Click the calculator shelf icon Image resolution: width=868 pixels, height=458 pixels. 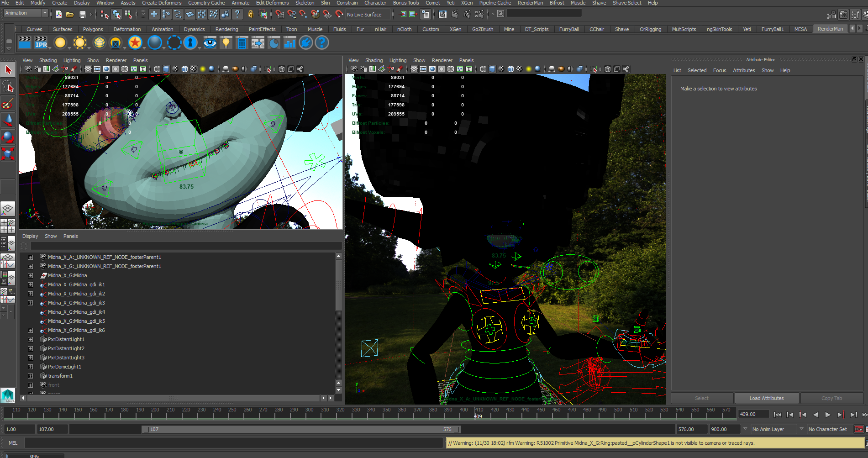pyautogui.click(x=242, y=43)
